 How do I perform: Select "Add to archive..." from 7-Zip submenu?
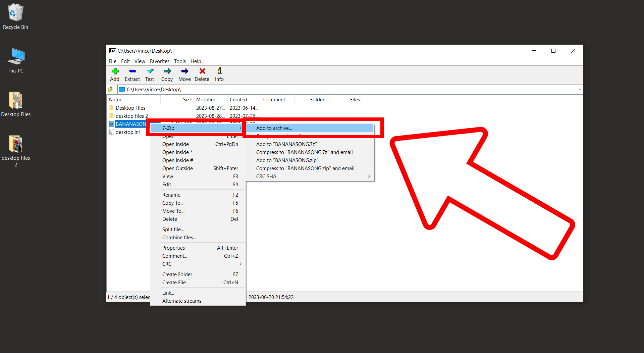273,128
